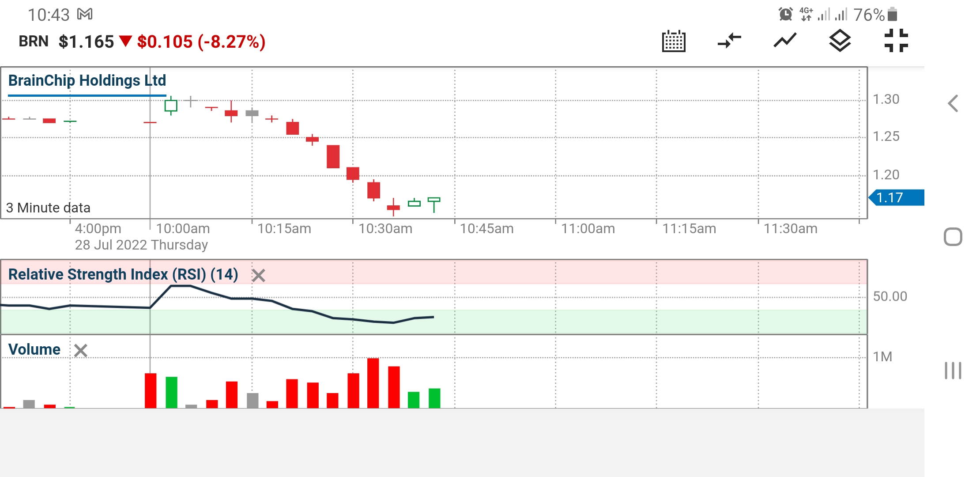Open the calendar date range picker
The width and height of the screenshot is (980, 477).
coord(674,41)
